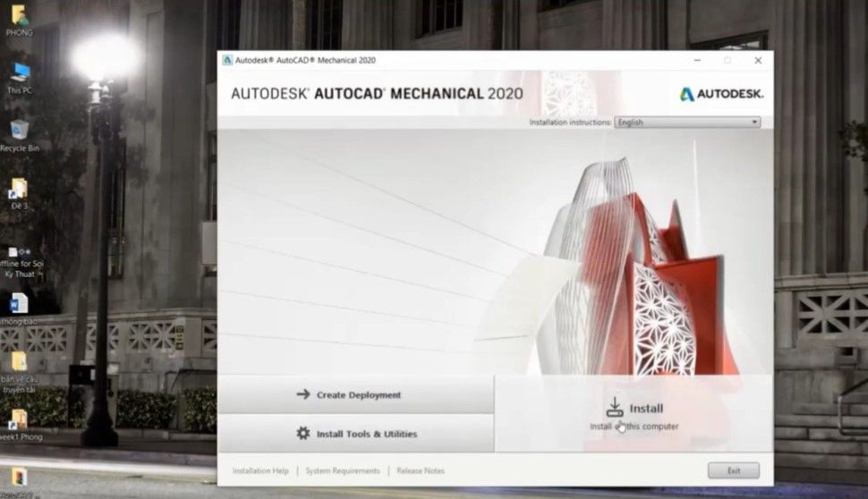Click Install on this computer

tap(634, 414)
